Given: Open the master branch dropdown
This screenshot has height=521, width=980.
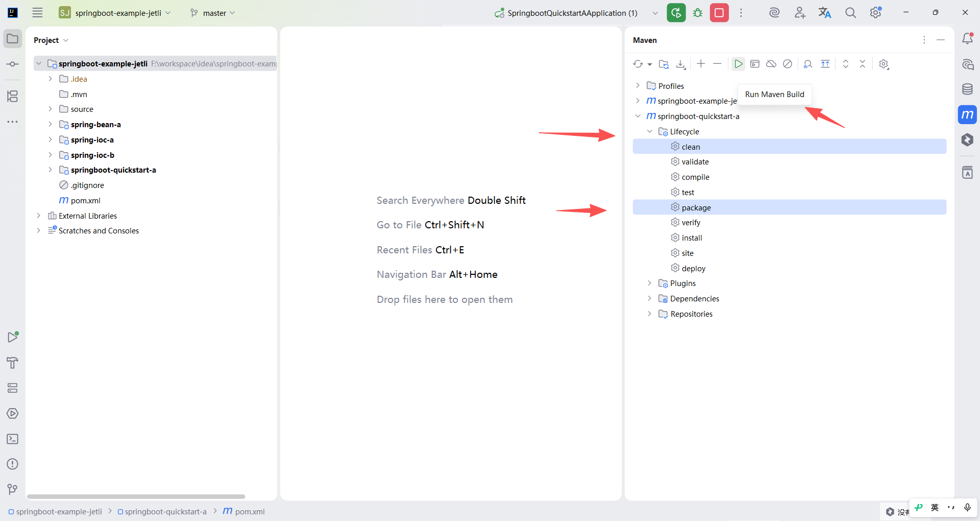Looking at the screenshot, I should (212, 13).
